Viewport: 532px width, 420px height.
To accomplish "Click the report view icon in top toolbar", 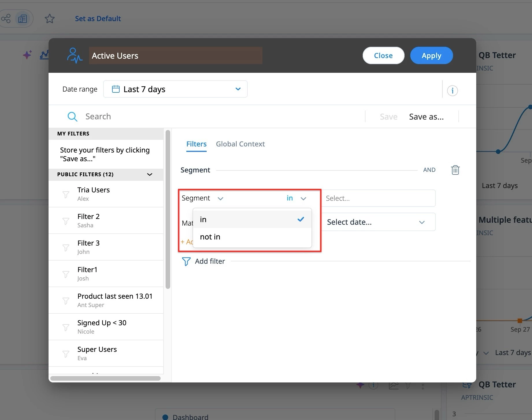I will (x=23, y=19).
